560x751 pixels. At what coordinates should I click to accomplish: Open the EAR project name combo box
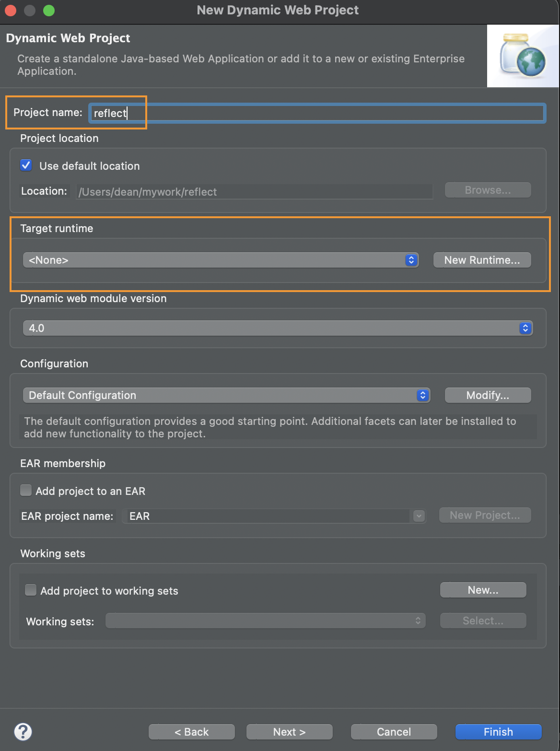[274, 516]
